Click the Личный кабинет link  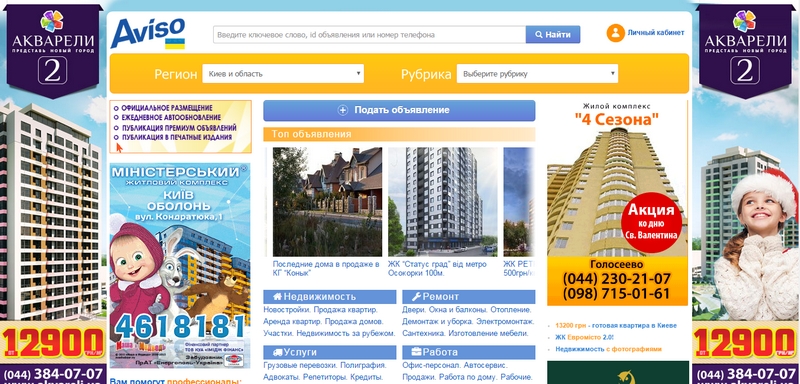click(656, 33)
